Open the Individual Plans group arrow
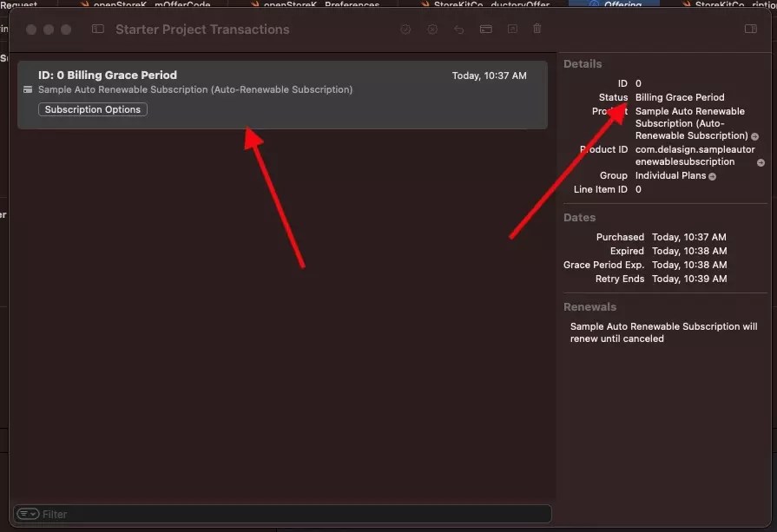This screenshot has height=532, width=777. [712, 175]
